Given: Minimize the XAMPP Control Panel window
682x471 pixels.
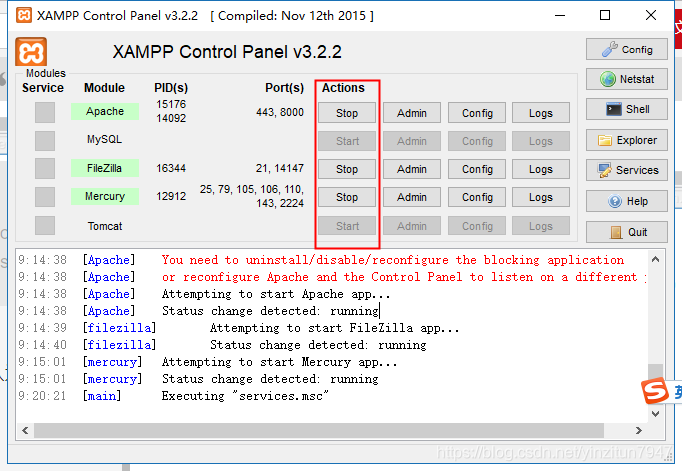Looking at the screenshot, I should tap(560, 16).
